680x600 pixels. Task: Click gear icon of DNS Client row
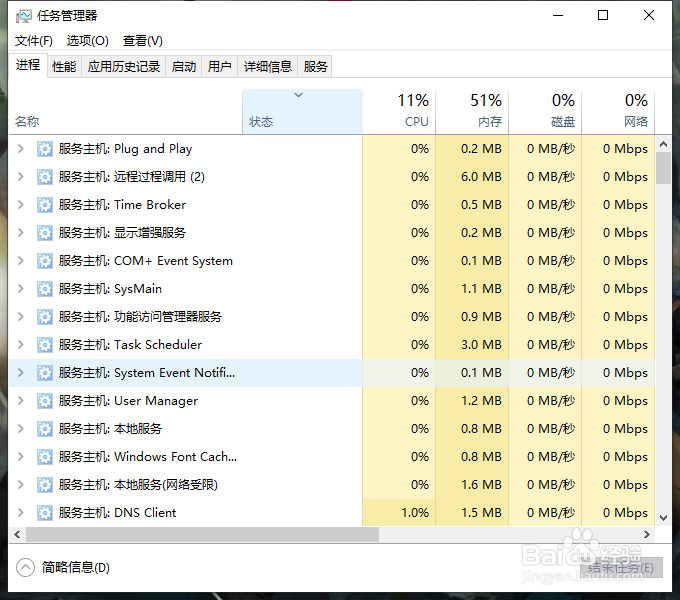coord(45,513)
